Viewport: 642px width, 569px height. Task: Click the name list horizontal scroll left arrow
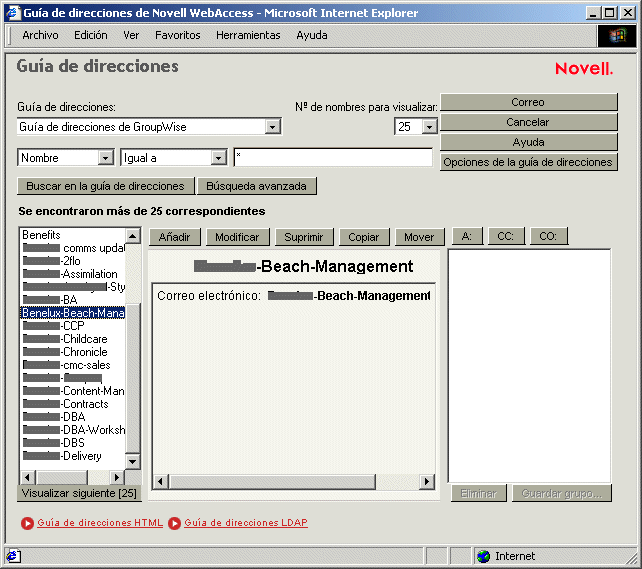[x=28, y=477]
